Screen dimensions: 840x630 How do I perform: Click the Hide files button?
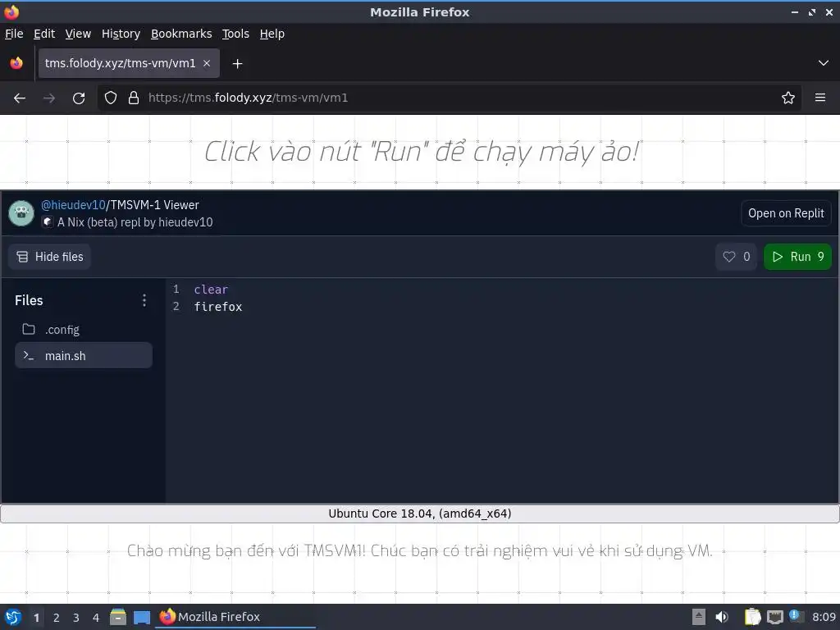[x=49, y=257]
